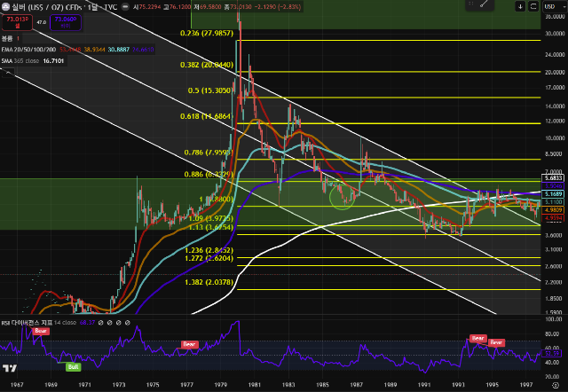Select the SMA 365 close indicator legend
This screenshot has width=568, height=392.
pos(20,61)
